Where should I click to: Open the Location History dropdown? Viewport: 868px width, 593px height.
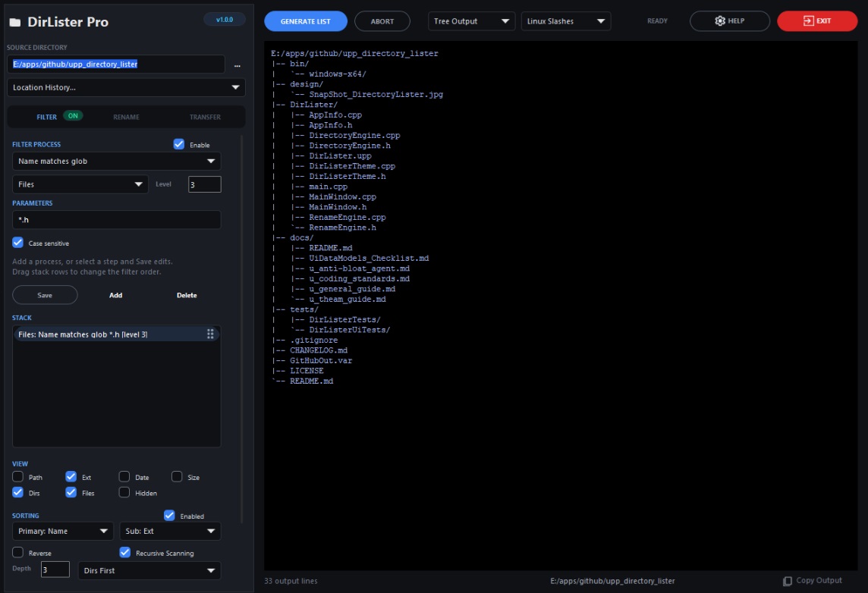tap(126, 87)
